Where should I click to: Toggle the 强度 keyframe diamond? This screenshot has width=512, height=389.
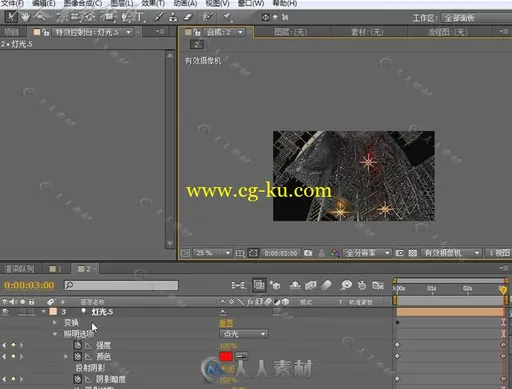(x=13, y=345)
